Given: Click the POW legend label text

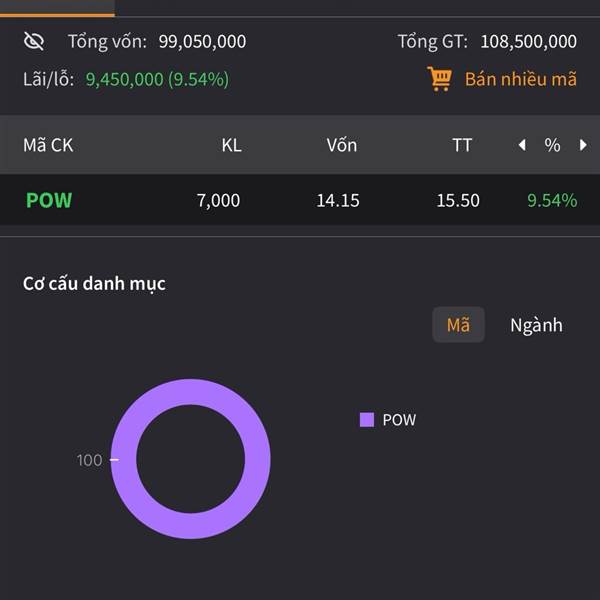Looking at the screenshot, I should [399, 420].
